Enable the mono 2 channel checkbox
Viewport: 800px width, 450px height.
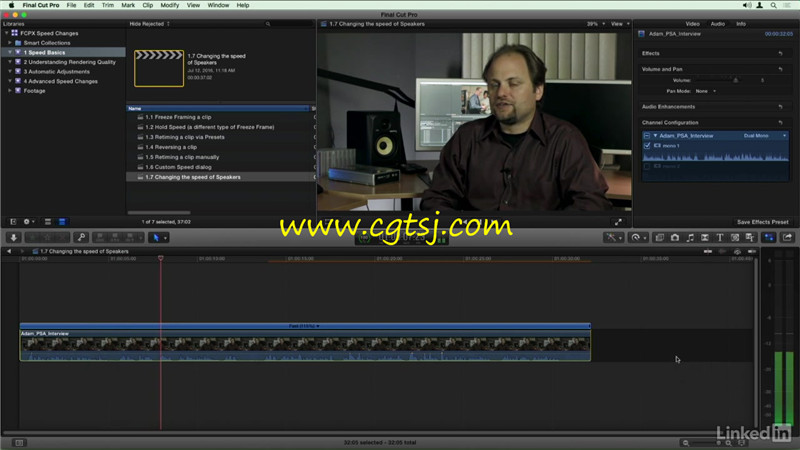point(647,166)
